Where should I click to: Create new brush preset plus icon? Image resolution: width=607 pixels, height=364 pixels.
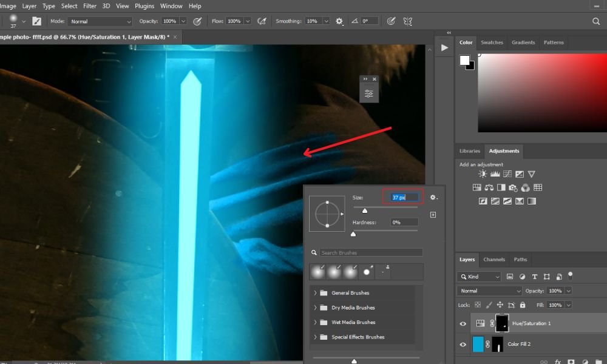click(433, 215)
